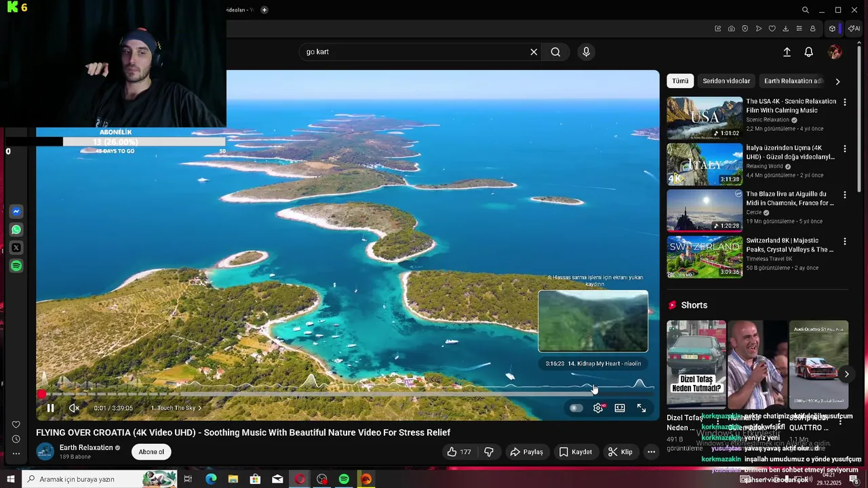Start voice search with microphone icon
Screen dimensions: 868x488
[587, 52]
